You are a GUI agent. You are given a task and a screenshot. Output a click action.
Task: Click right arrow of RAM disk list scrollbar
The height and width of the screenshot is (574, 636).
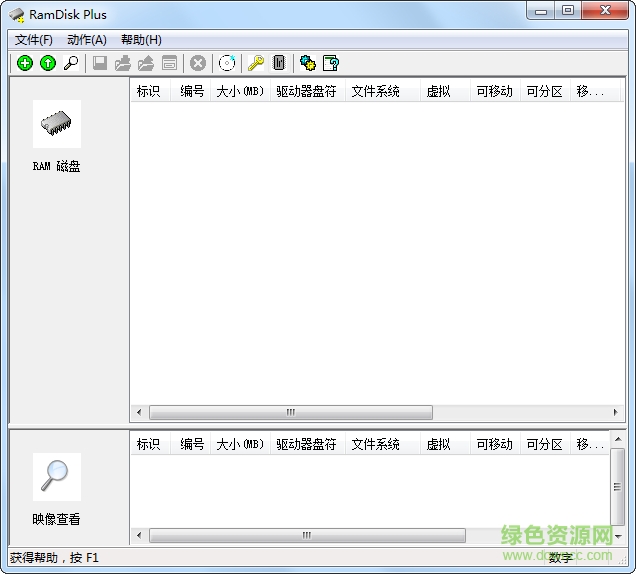coord(615,413)
